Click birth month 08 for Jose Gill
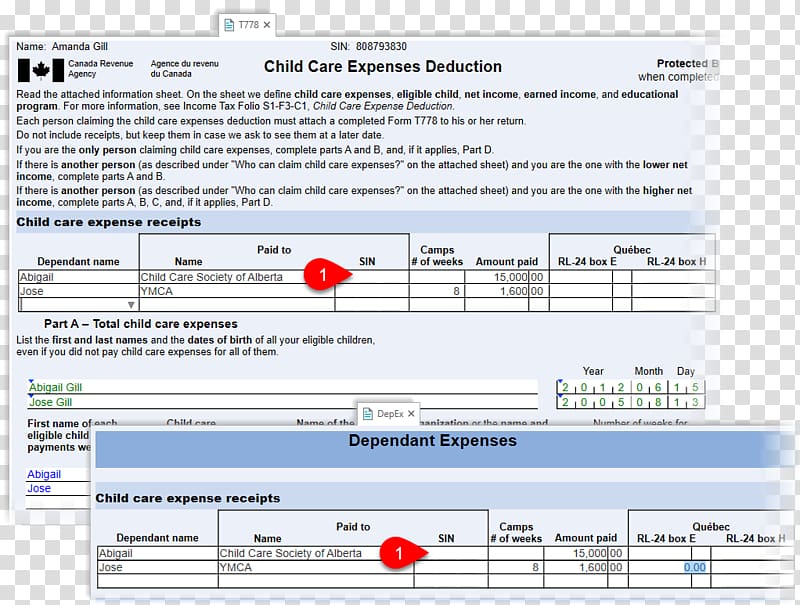800x605 pixels. (x=648, y=402)
